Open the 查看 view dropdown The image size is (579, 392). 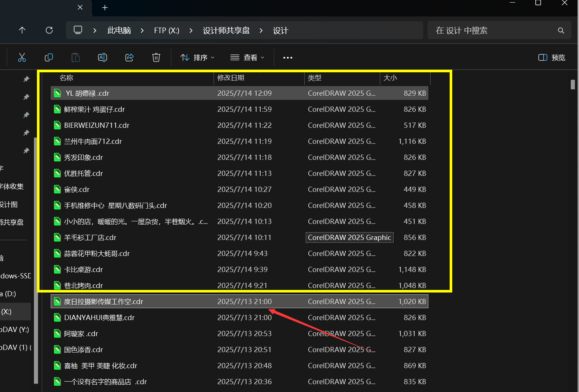tap(247, 57)
